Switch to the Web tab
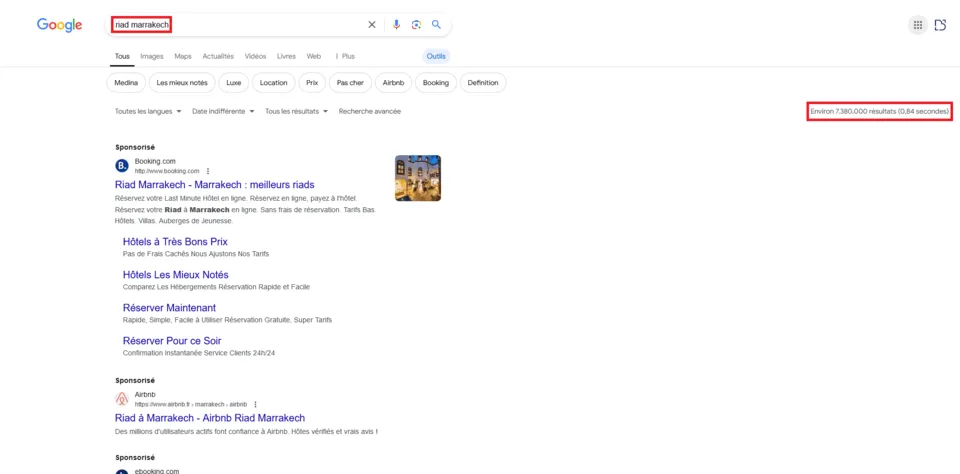 314,56
